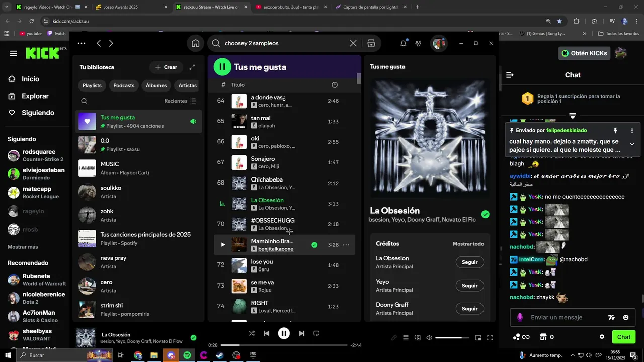Click Obtén KICKs button
The height and width of the screenshot is (362, 644).
tap(585, 53)
